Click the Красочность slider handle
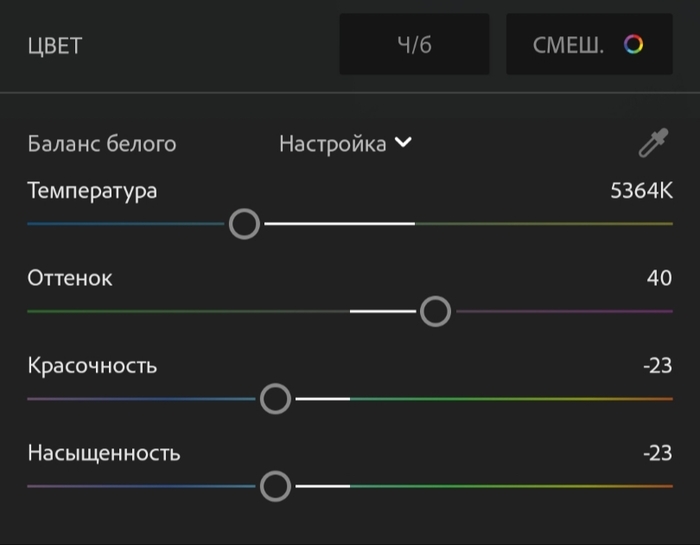Screen dimensions: 700x545 [275, 399]
